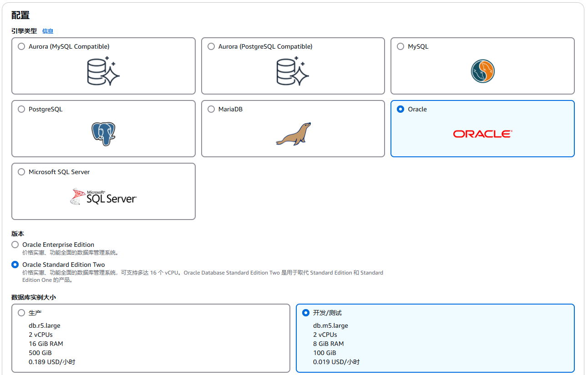Screen dimensions: 588x375
Task: Click the 0.019 USD/小时 price
Action: click(336, 362)
